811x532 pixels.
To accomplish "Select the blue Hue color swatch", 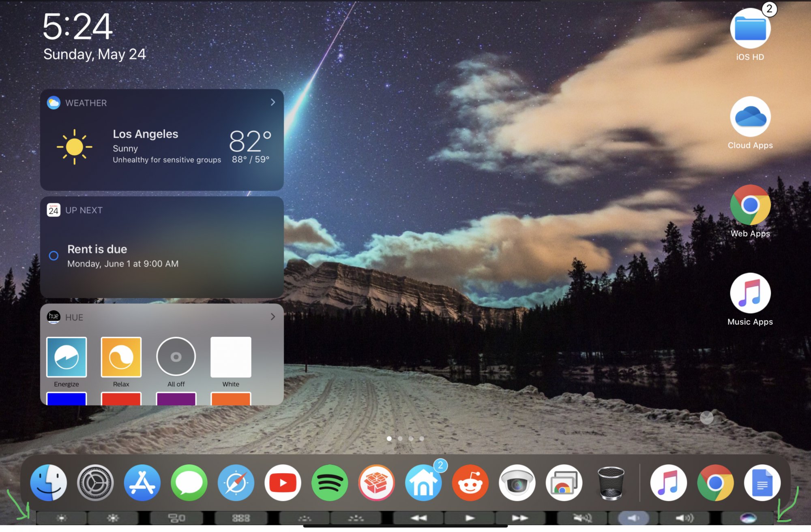I will coord(67,399).
